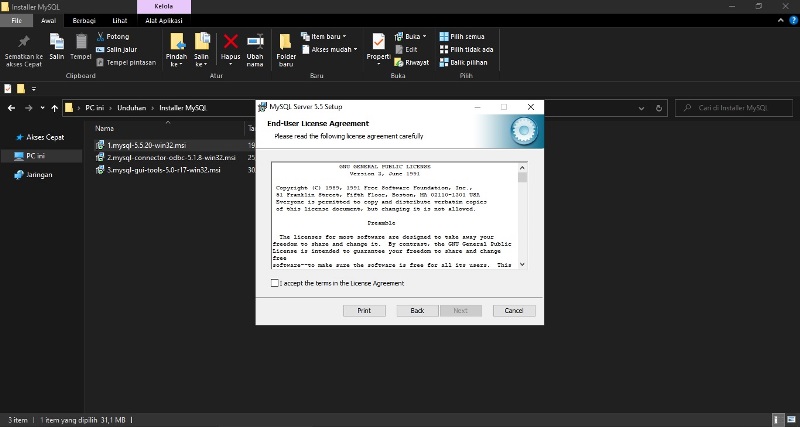Click Pilih semua
This screenshot has width=800, height=427.
pos(462,37)
